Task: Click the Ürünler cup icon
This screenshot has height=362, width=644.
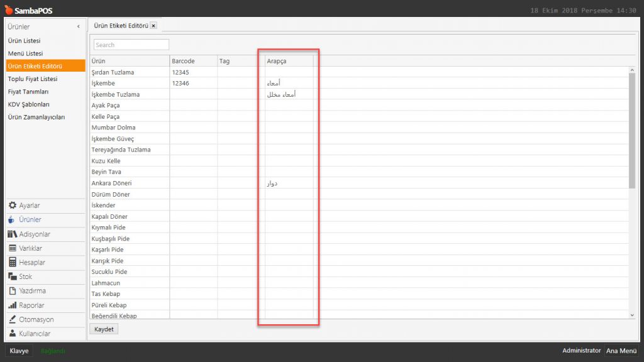Action: [13, 220]
